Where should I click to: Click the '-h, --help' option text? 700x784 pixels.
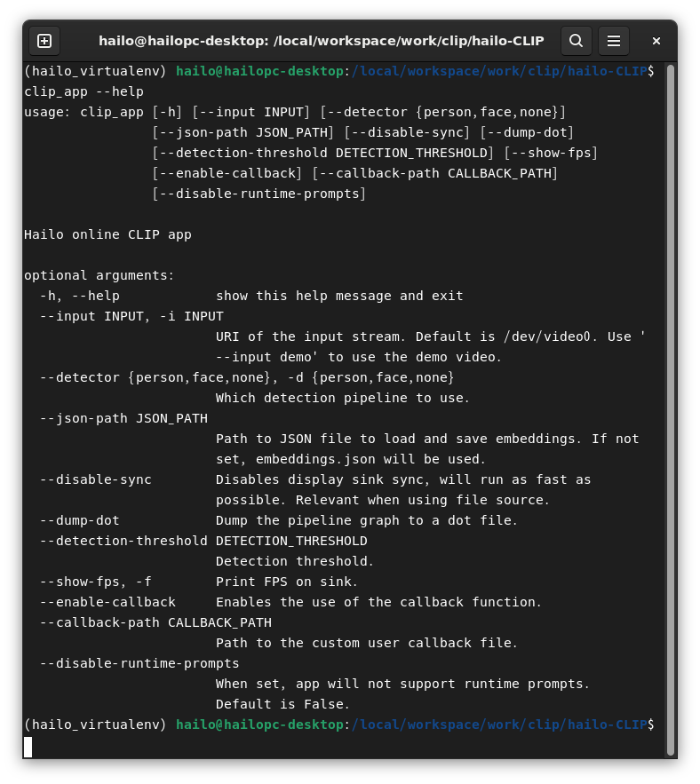click(x=80, y=296)
